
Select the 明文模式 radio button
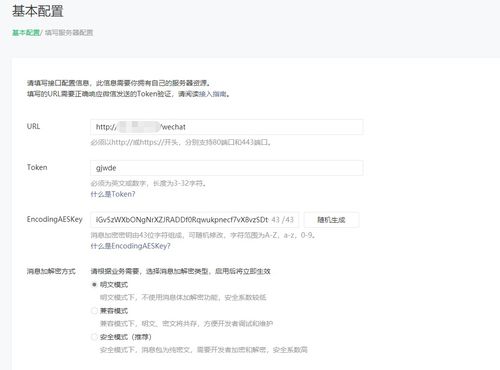(x=94, y=285)
